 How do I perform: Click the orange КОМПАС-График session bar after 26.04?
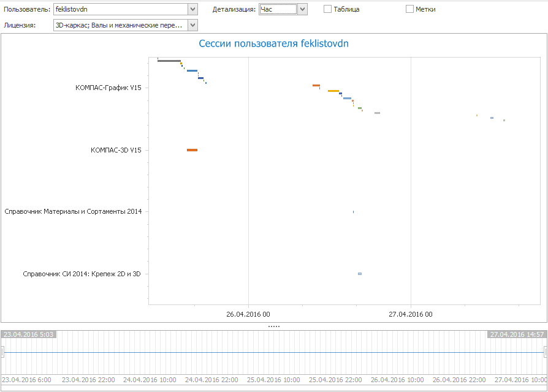(x=316, y=85)
